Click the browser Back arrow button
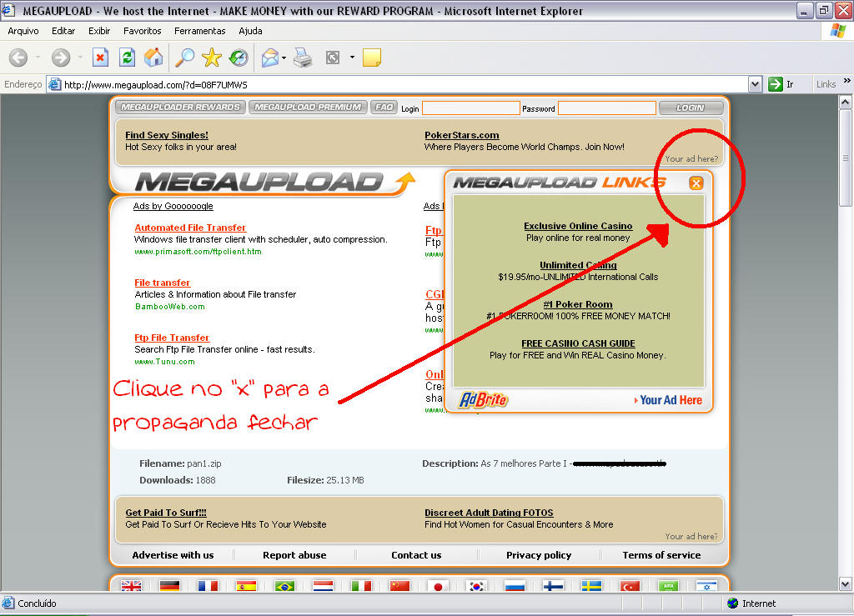The image size is (854, 616). pos(18,58)
